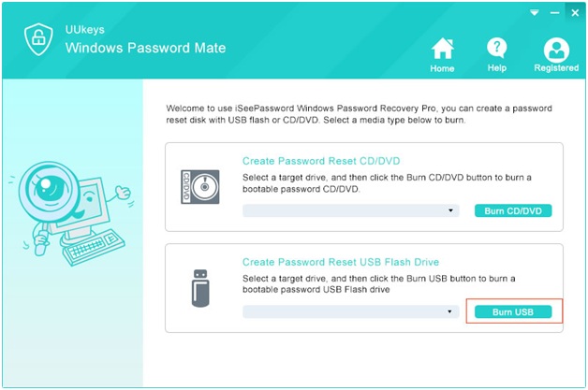Click the Help label in header
588x390 pixels.
497,68
